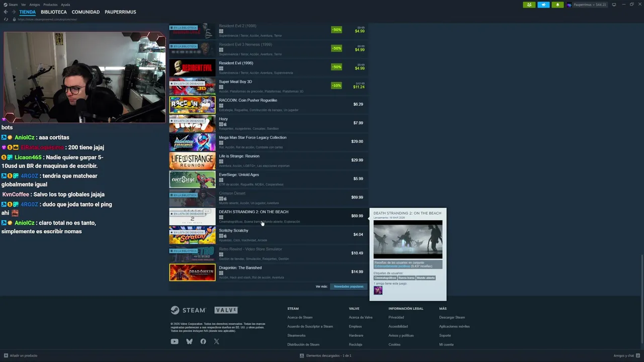Viewport: 644px width, 362px height.
Task: Select the Crimson Desert title
Action: tap(232, 193)
